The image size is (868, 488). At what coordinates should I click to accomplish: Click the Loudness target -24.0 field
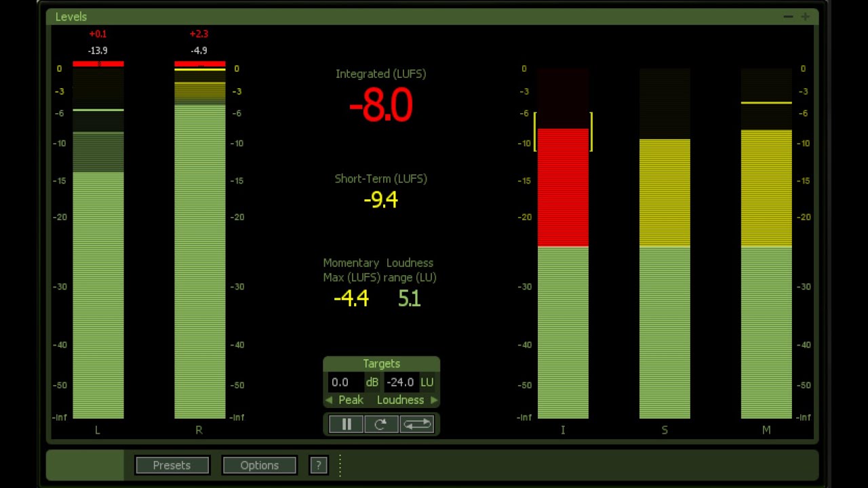pos(400,382)
